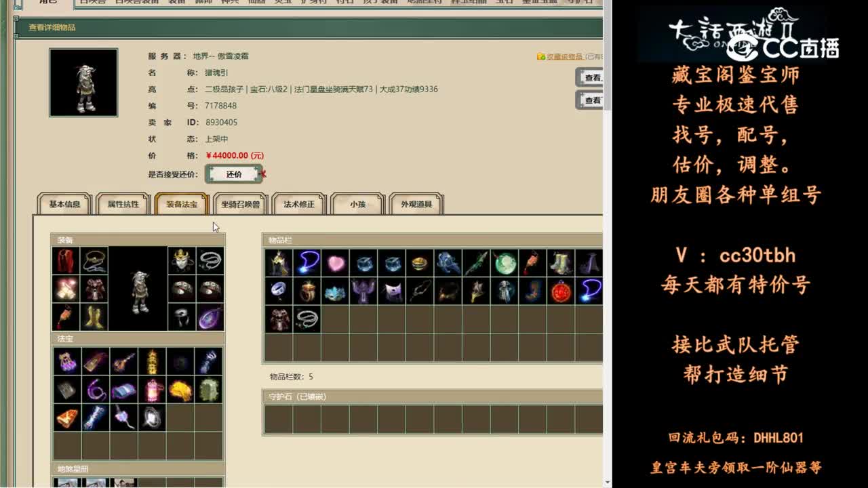The width and height of the screenshot is (868, 488).
Task: Click the 还价 bargain button
Action: coord(234,174)
